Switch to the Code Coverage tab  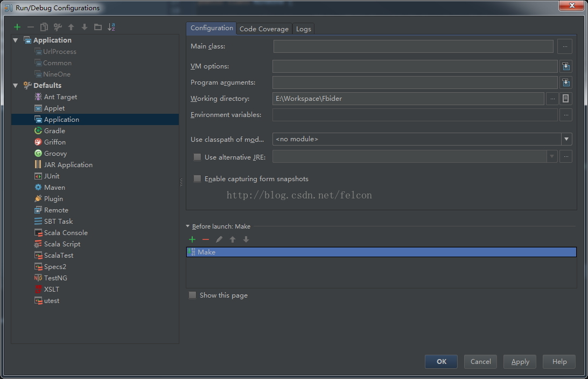[x=264, y=29]
